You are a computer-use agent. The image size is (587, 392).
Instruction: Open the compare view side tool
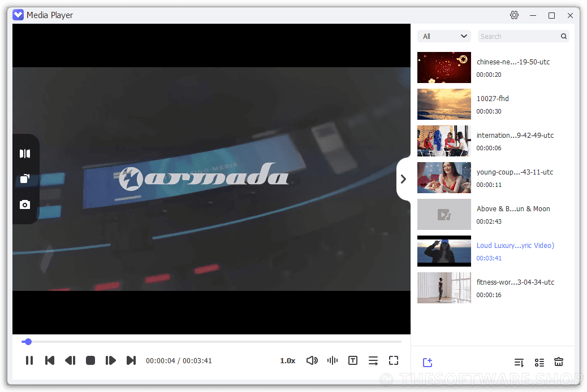[25, 154]
